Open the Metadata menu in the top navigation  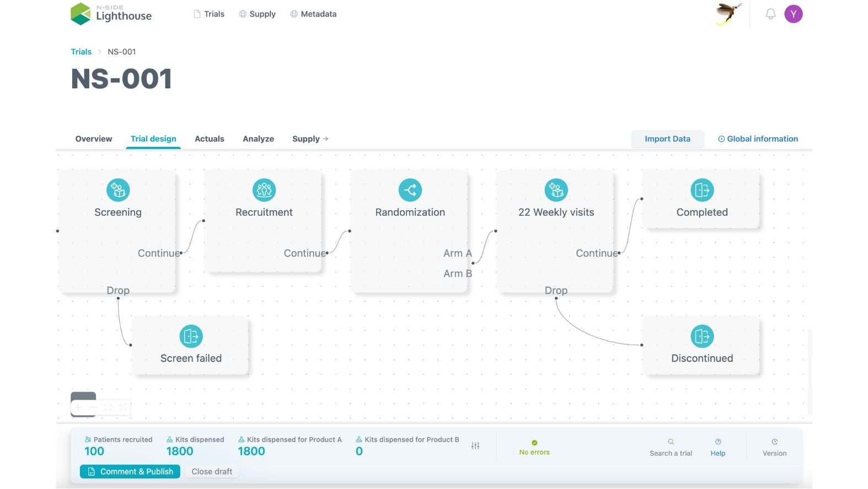click(x=313, y=14)
